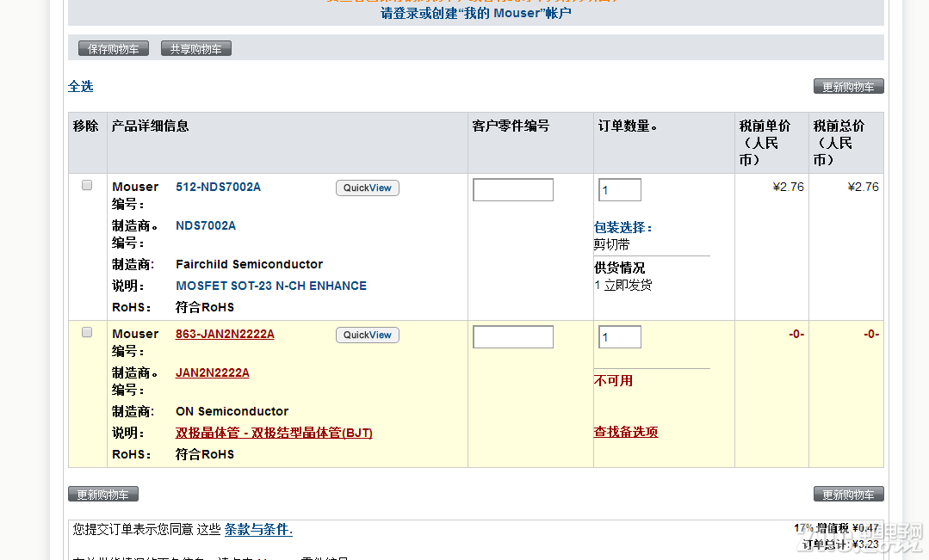Click the 查找备选项 link
The width and height of the screenshot is (929, 560).
click(626, 432)
